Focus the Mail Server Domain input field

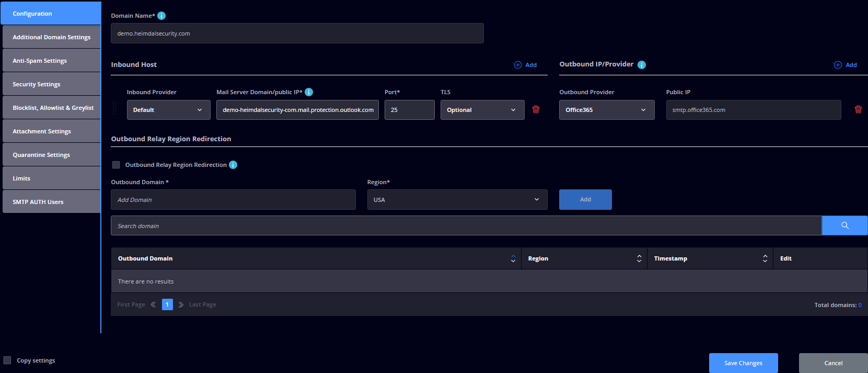(297, 110)
